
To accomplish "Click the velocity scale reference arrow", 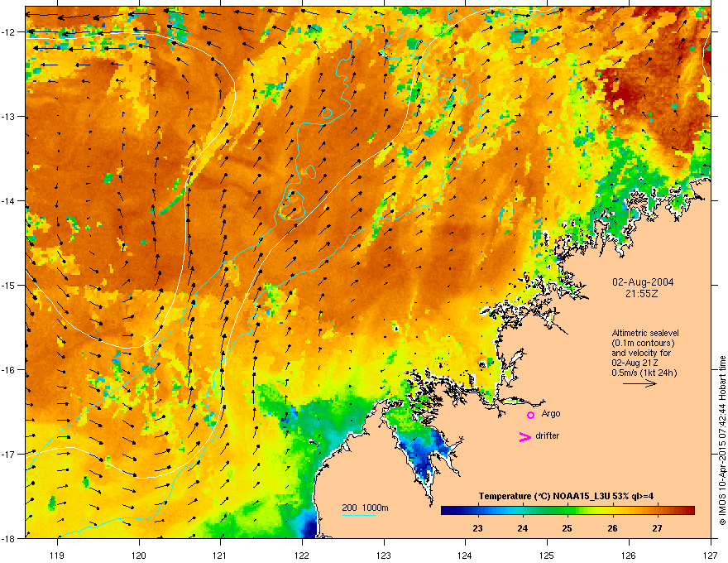I will point(639,383).
